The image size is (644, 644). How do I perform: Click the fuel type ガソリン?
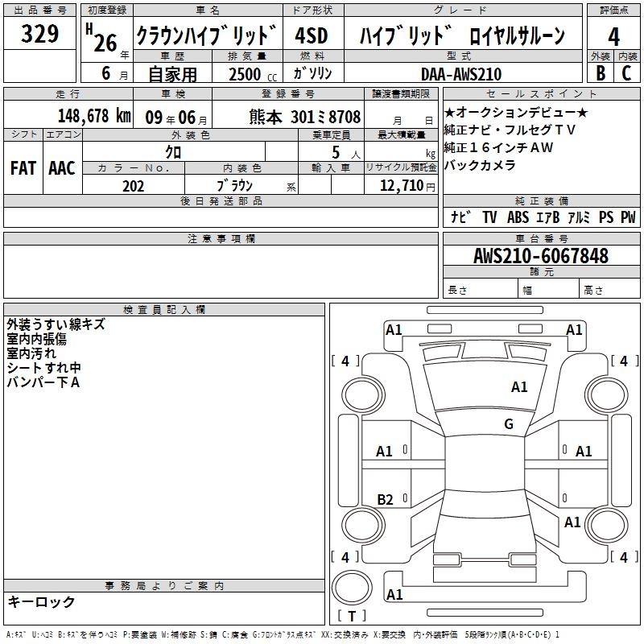312,73
